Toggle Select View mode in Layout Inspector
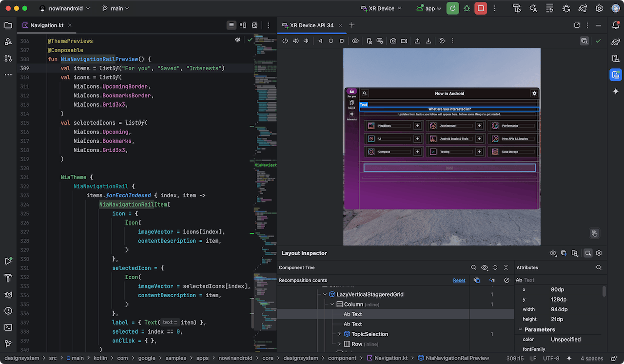 coord(588,253)
